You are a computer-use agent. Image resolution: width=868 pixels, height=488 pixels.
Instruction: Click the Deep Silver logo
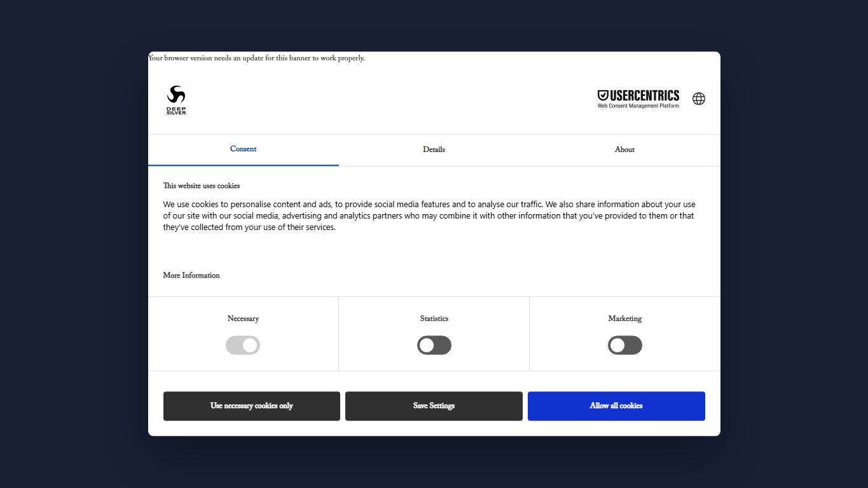pos(176,100)
